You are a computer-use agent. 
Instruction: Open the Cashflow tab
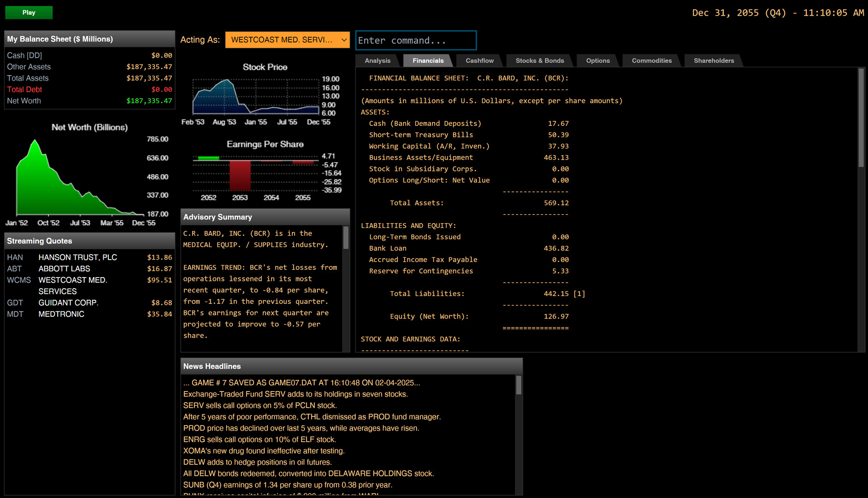[x=479, y=61]
